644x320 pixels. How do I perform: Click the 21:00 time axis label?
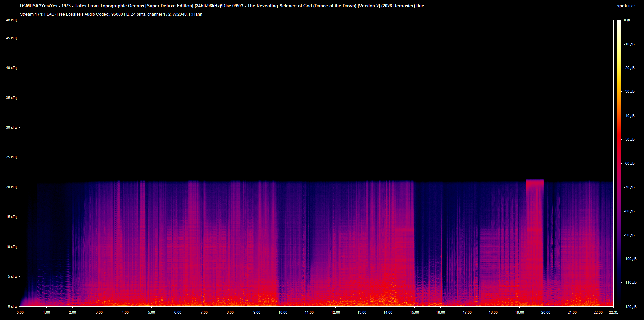(x=572, y=313)
